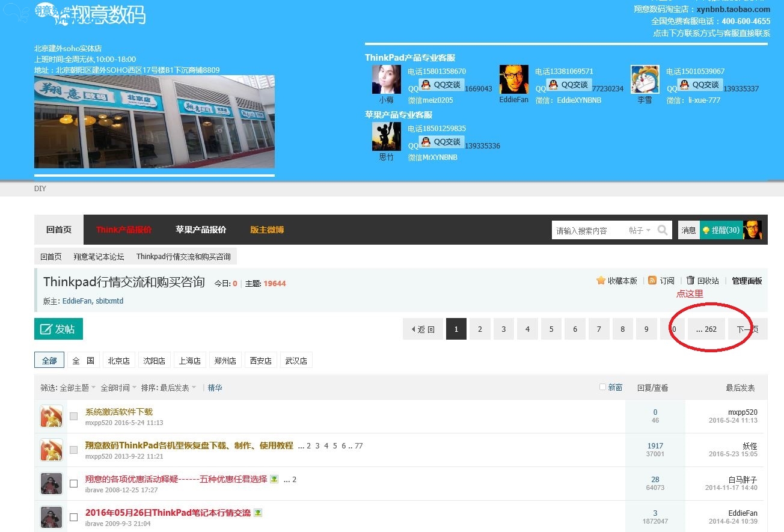Open EddieFan's QQ交谈 chat button
784x532 pixels.
(569, 85)
